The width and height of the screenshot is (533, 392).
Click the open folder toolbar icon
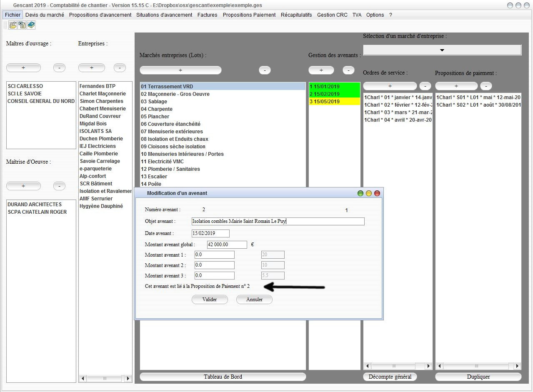(x=13, y=25)
